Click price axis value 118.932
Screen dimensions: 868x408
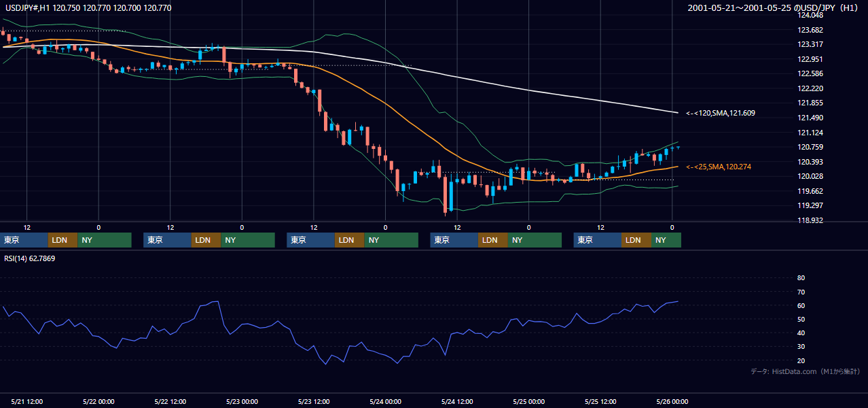(x=810, y=220)
